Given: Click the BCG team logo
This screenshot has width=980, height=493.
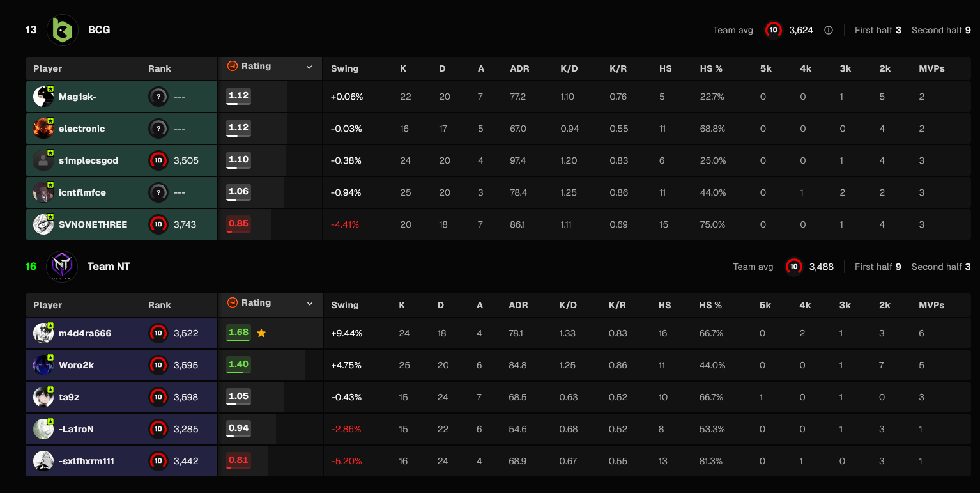Looking at the screenshot, I should click(63, 29).
